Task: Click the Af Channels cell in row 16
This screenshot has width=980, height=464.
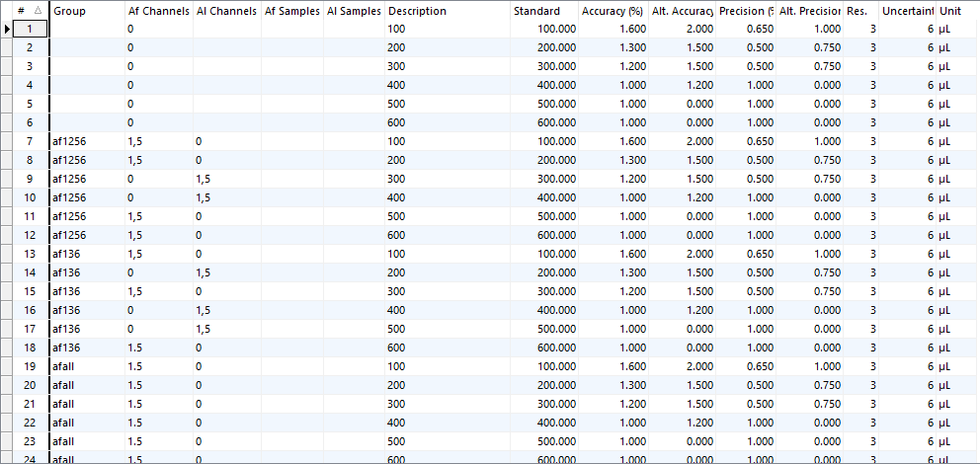Action: [158, 310]
